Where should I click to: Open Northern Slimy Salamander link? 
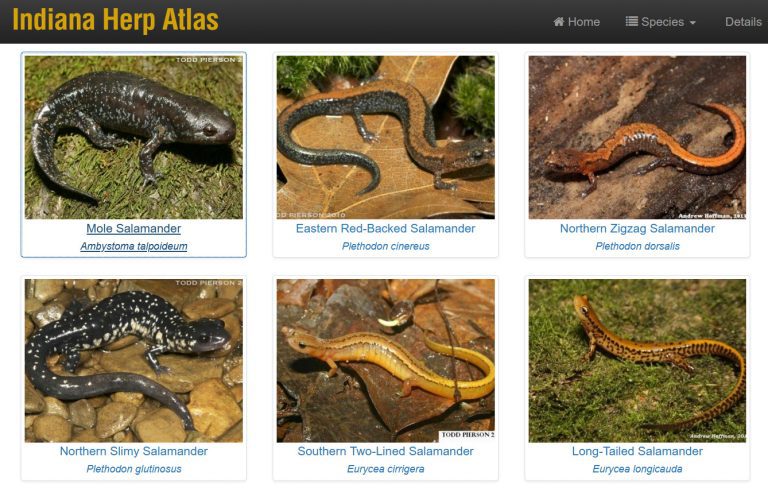click(134, 451)
